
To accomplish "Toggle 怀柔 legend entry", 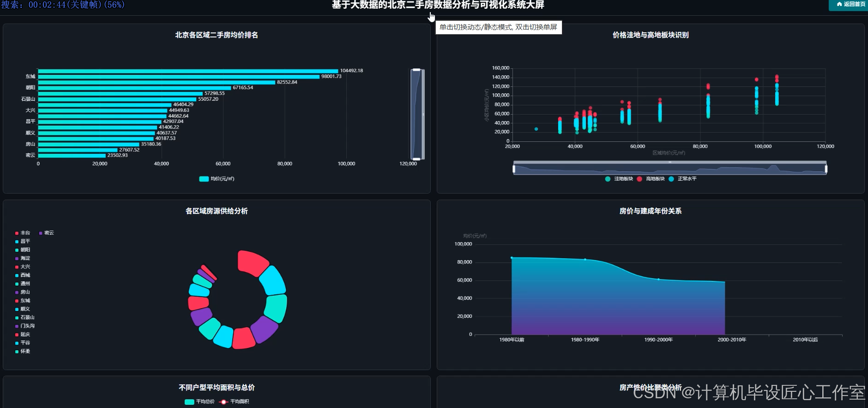I will click(23, 352).
